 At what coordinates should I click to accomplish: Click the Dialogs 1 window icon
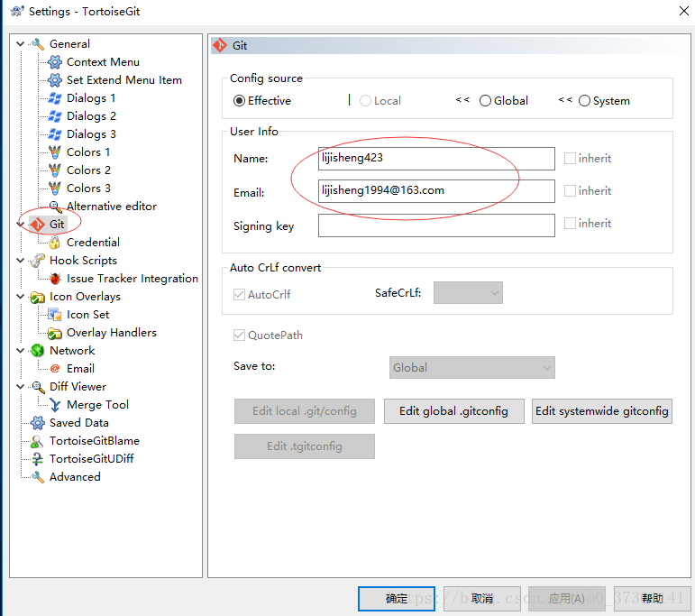pos(55,98)
